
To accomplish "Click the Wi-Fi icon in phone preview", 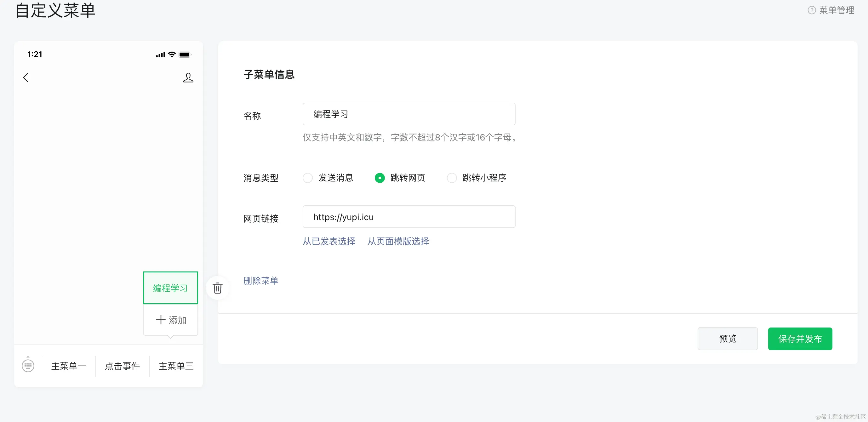I will 172,54.
